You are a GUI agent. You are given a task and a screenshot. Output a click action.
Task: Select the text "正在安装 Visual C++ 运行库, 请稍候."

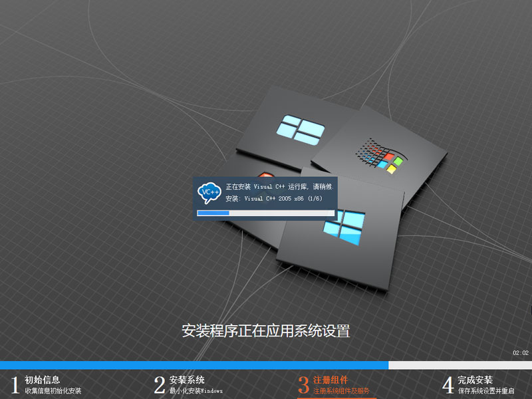coord(279,187)
